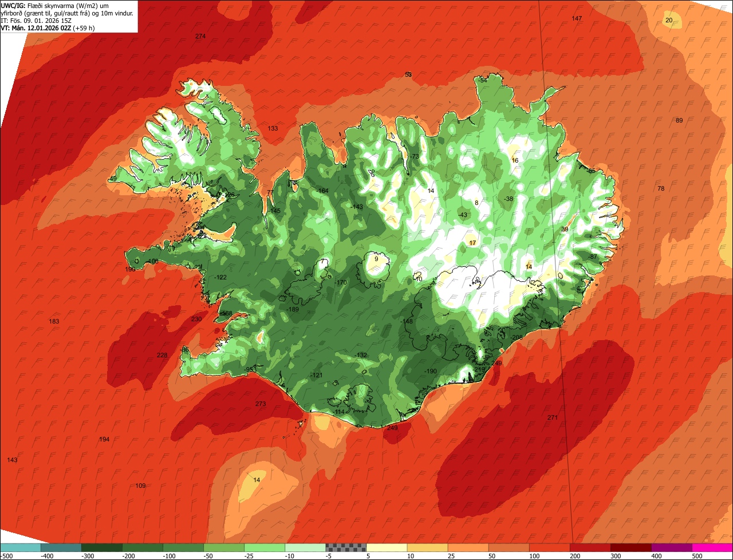Viewport: 733px width, 560px height.
Task: Click the map value -148
Action: (x=407, y=321)
